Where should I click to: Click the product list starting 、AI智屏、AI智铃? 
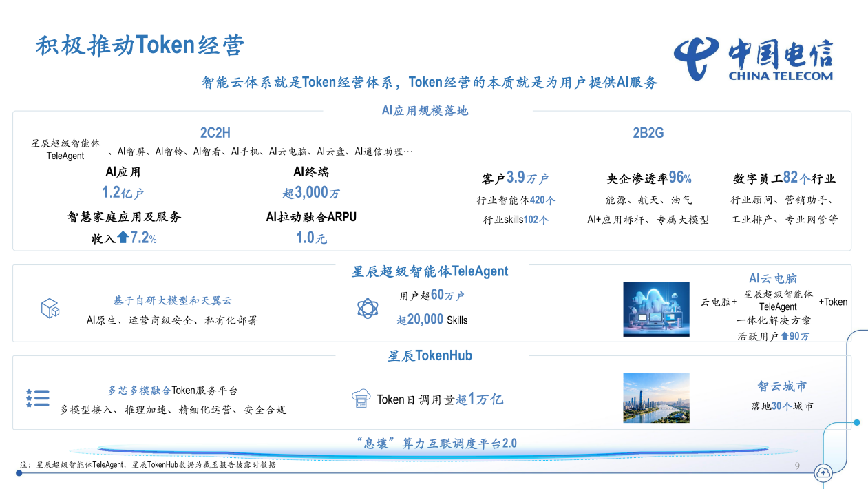[262, 152]
